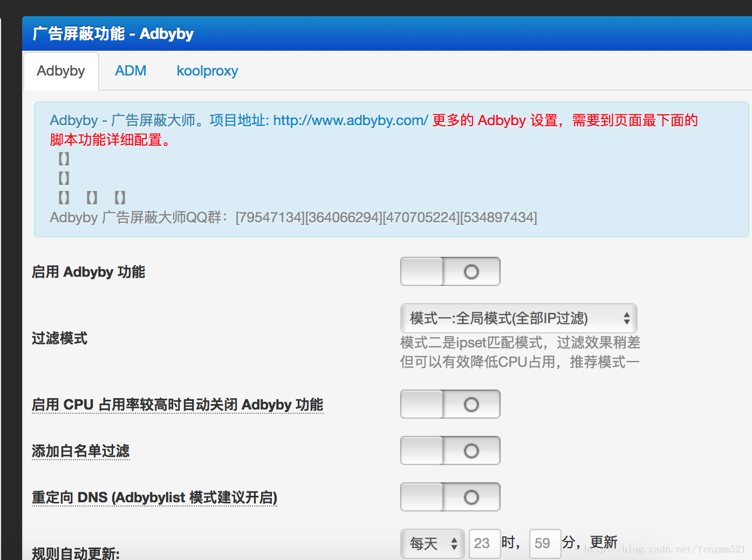Toggle the CPU 占用率较高时自动关闭 switch
Viewport: 752px width, 560px height.
point(450,404)
